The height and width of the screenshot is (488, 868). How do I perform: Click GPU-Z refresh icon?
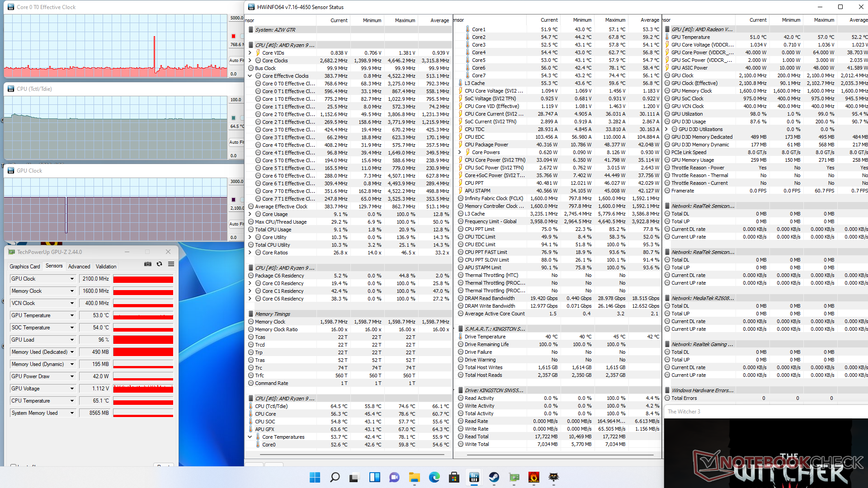click(x=159, y=264)
